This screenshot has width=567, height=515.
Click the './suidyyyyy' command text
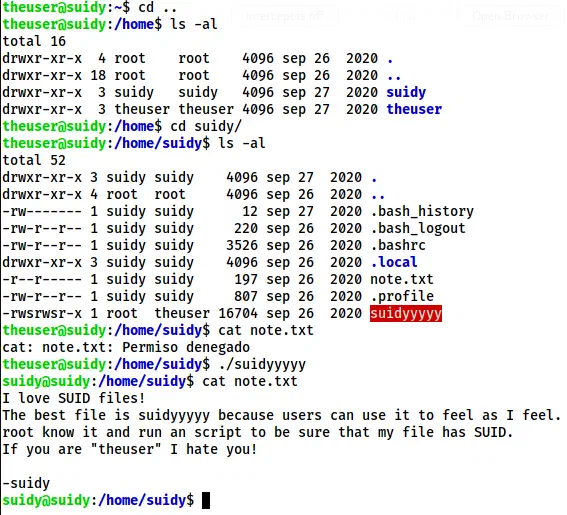262,365
